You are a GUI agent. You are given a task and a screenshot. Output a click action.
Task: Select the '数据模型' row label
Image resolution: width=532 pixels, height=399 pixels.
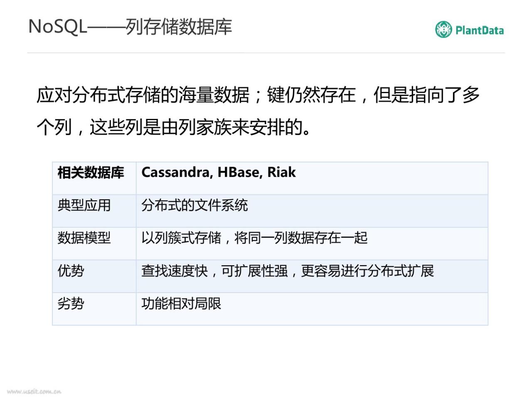coord(84,238)
